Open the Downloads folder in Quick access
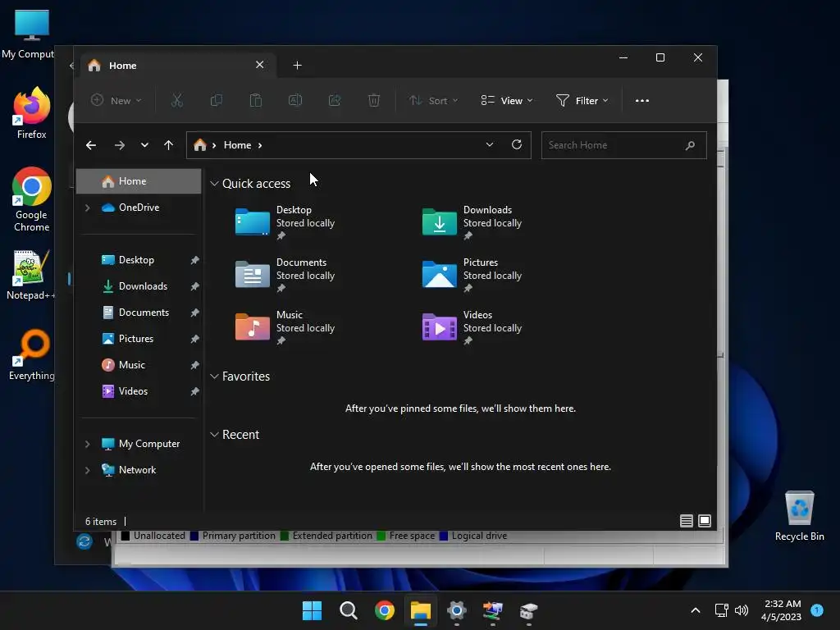 tap(472, 222)
